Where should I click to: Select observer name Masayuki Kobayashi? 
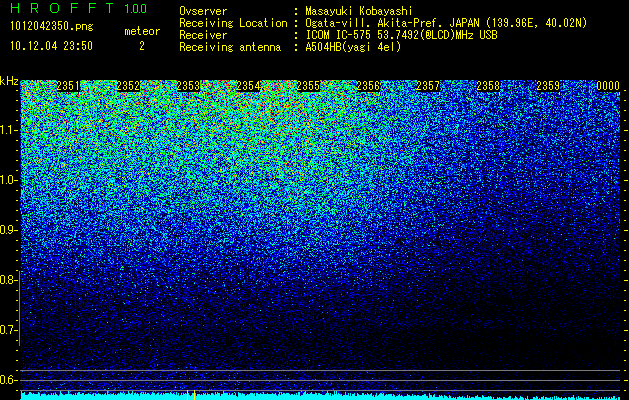359,11
